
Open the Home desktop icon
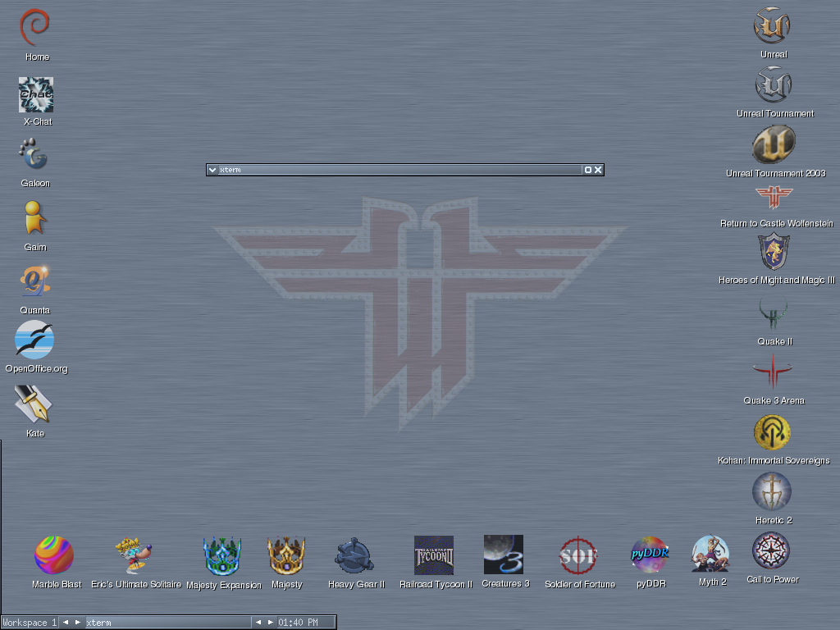34,27
